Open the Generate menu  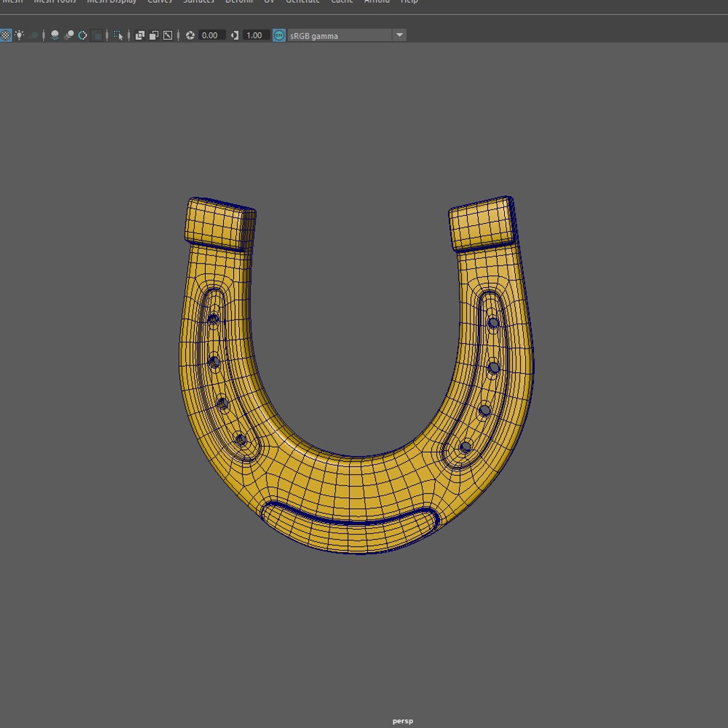tap(302, 1)
